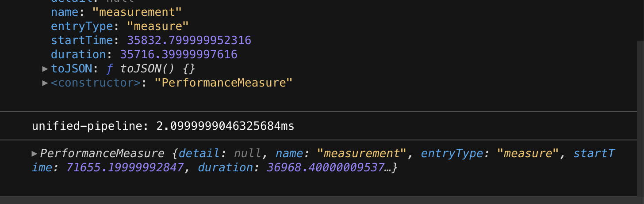Click the startTime key in the expanded object

pyautogui.click(x=82, y=40)
